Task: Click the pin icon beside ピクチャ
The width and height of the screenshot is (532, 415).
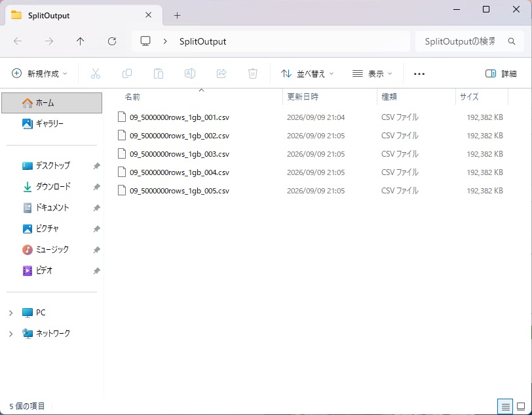Action: click(97, 229)
